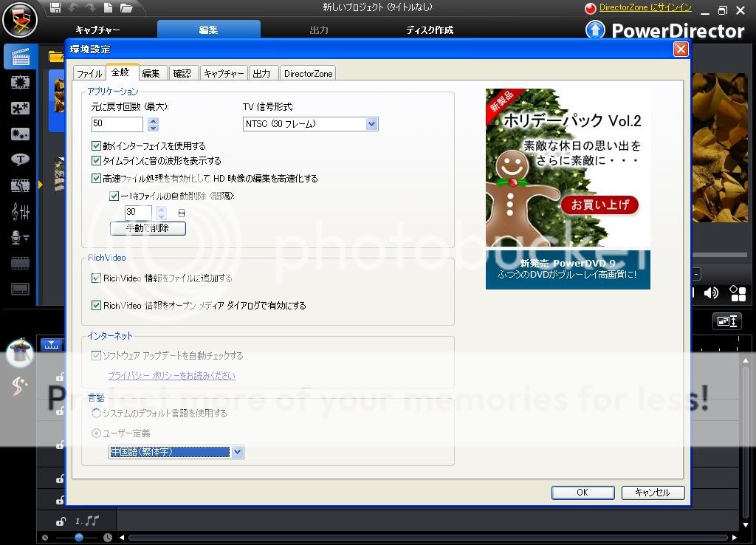
Task: Decrease the max undo count with down arrow
Action: coord(154,128)
